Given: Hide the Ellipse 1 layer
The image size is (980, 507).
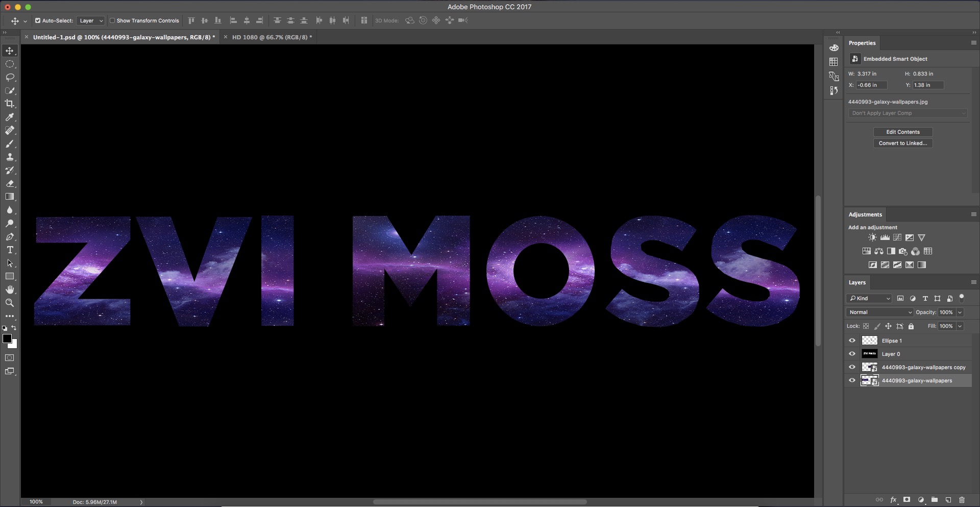Looking at the screenshot, I should click(852, 341).
